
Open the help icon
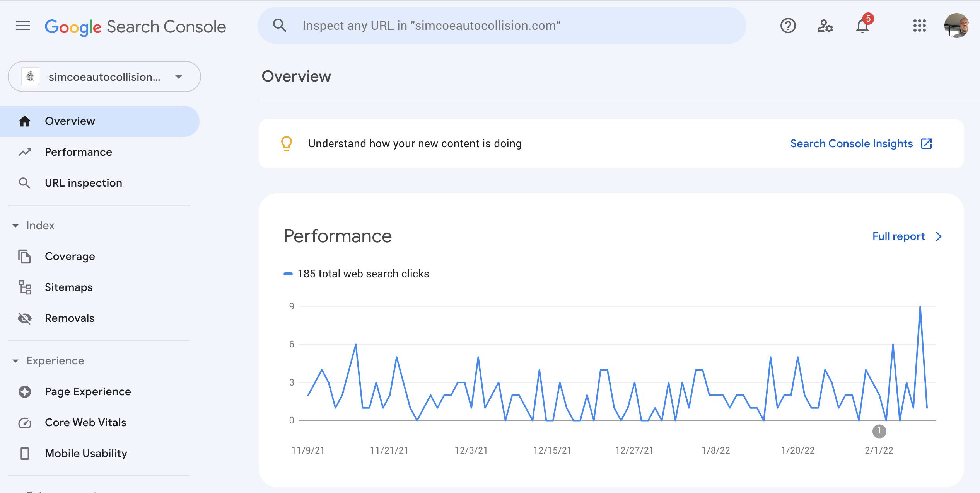click(x=788, y=25)
